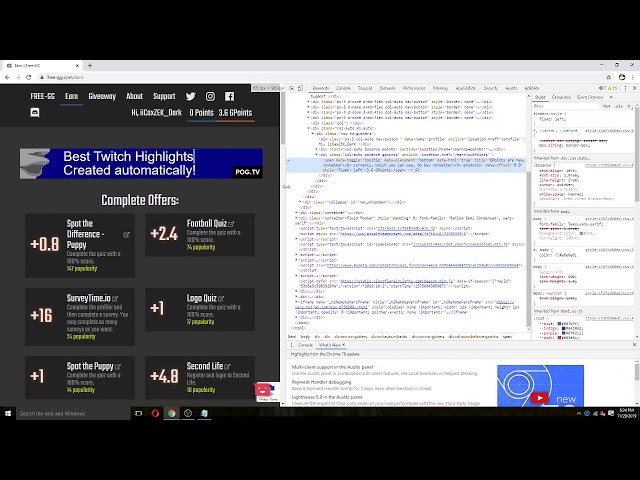Image resolution: width=640 pixels, height=480 pixels.
Task: Reload the page with the refresh icon
Action: [x=29, y=77]
